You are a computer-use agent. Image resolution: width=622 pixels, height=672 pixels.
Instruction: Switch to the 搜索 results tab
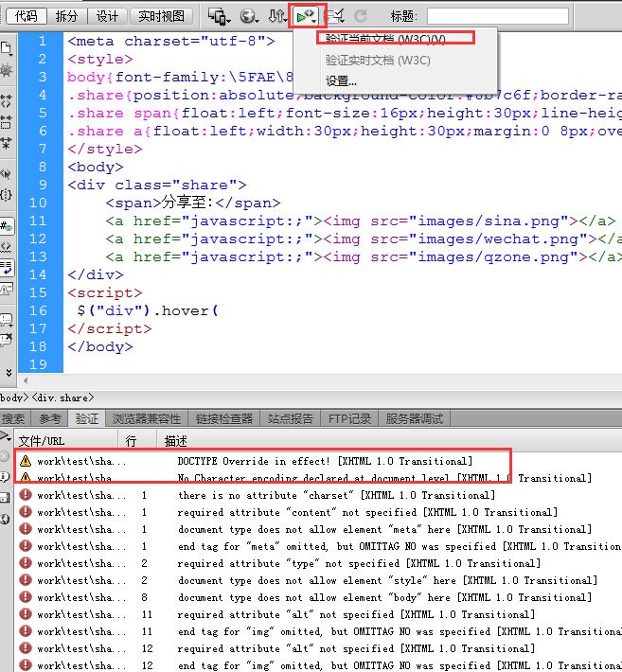(13, 418)
